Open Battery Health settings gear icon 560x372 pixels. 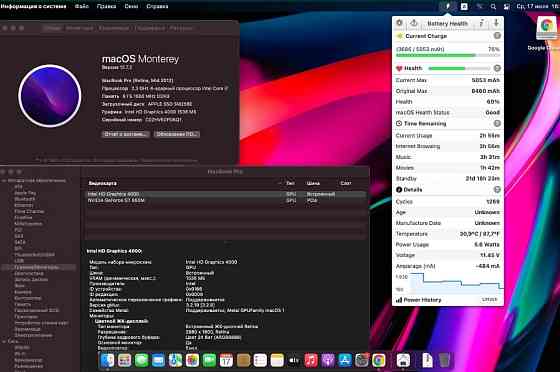(x=399, y=23)
